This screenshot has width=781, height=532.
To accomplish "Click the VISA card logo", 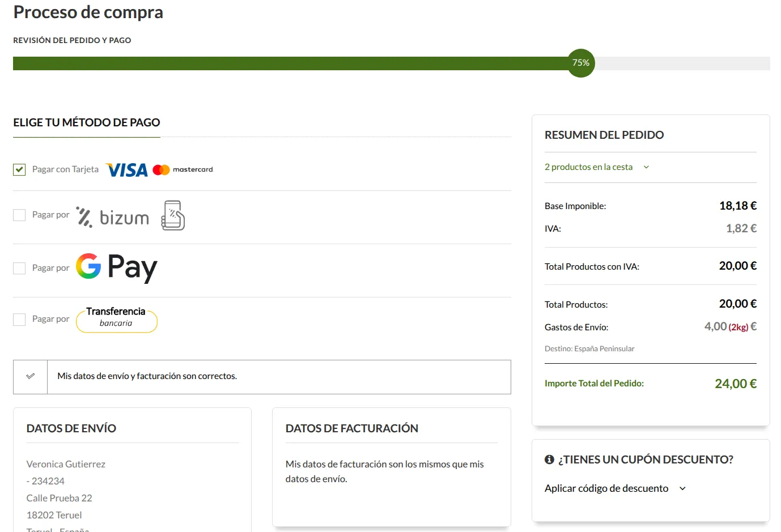I will (x=127, y=170).
